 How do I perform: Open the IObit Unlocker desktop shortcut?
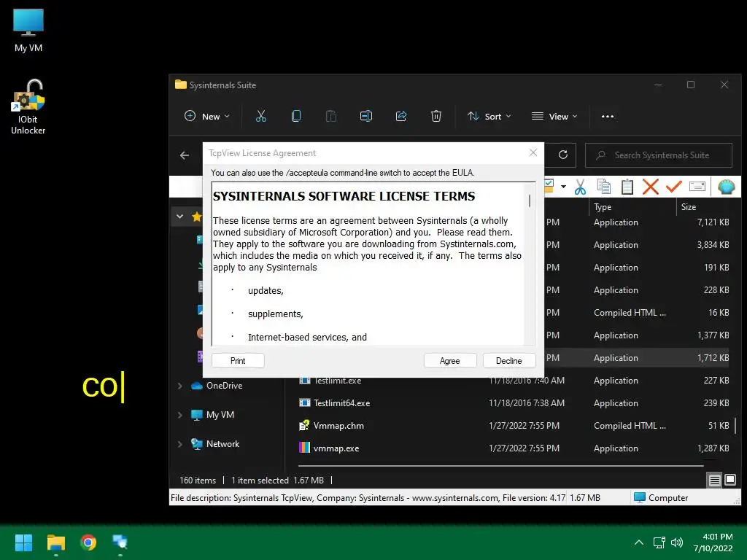(x=28, y=107)
